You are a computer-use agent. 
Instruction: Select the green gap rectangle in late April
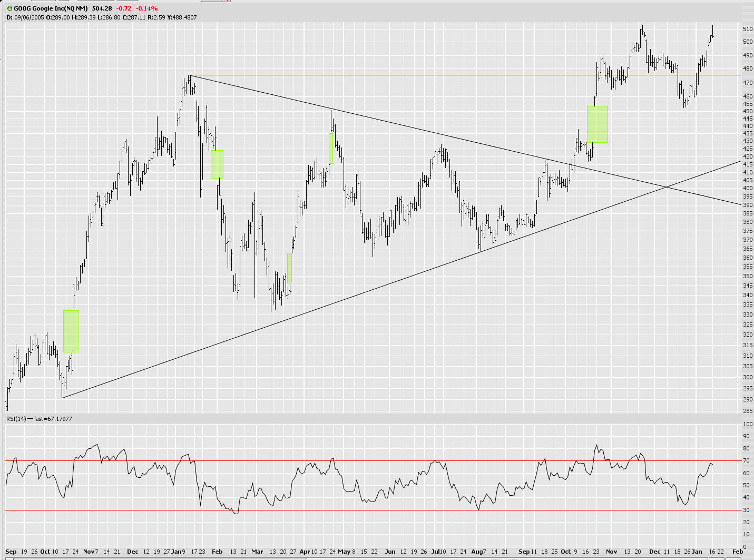click(331, 149)
